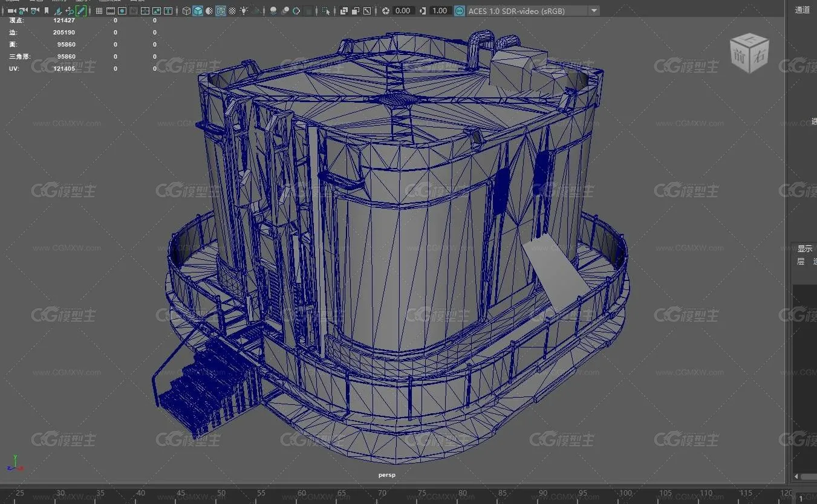
Task: Toggle X-Ray Active Components icon
Action: [355, 11]
